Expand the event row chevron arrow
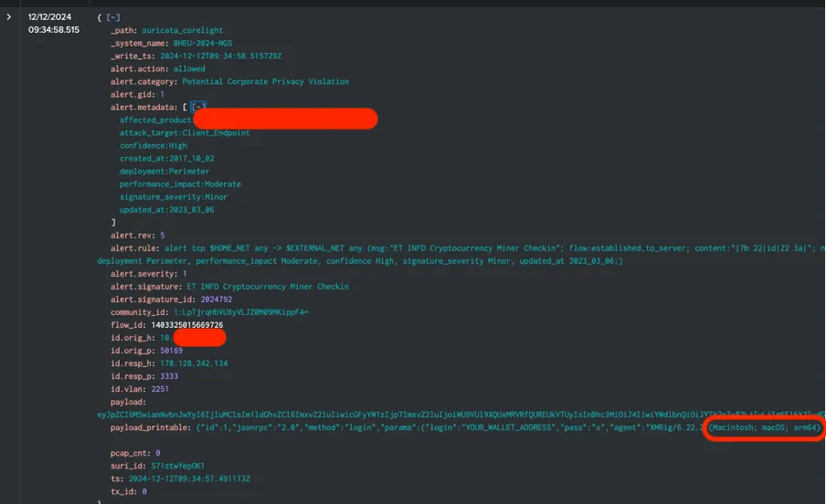Image resolution: width=826 pixels, height=504 pixels. tap(9, 17)
